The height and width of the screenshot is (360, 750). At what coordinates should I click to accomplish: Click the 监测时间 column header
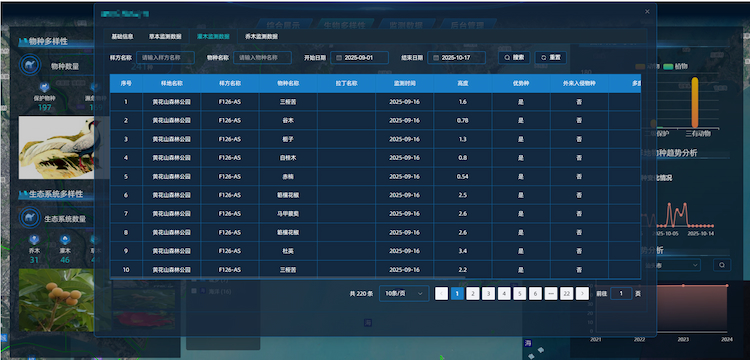tap(405, 83)
